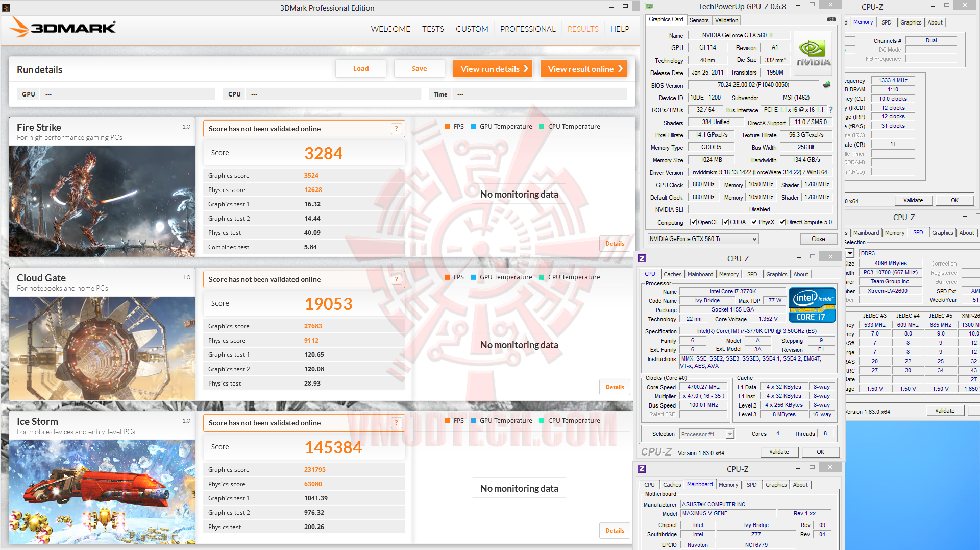Screen dimensions: 980x550
Task: Click the Cloud Gate preview thumbnail
Action: pos(102,348)
